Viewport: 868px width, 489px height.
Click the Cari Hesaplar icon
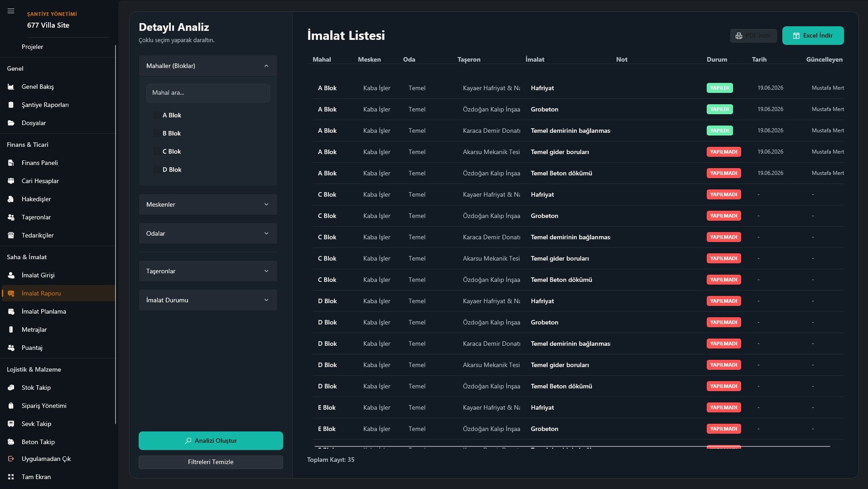(x=11, y=181)
